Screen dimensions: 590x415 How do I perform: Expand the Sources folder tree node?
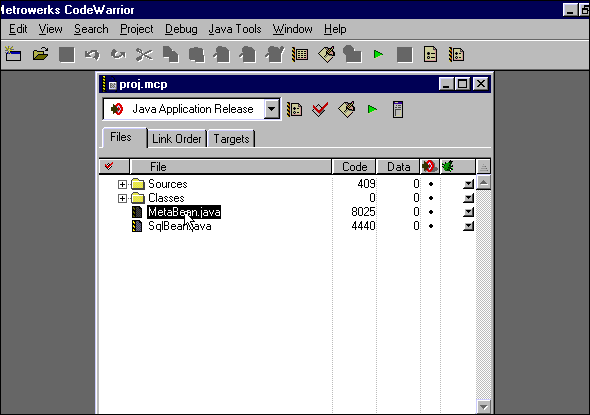(122, 184)
